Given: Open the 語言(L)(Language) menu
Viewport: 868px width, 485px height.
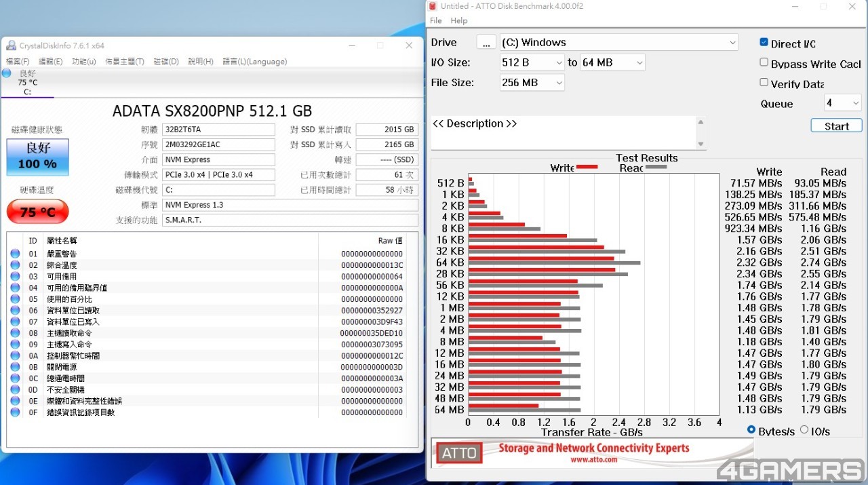Looking at the screenshot, I should (x=254, y=62).
